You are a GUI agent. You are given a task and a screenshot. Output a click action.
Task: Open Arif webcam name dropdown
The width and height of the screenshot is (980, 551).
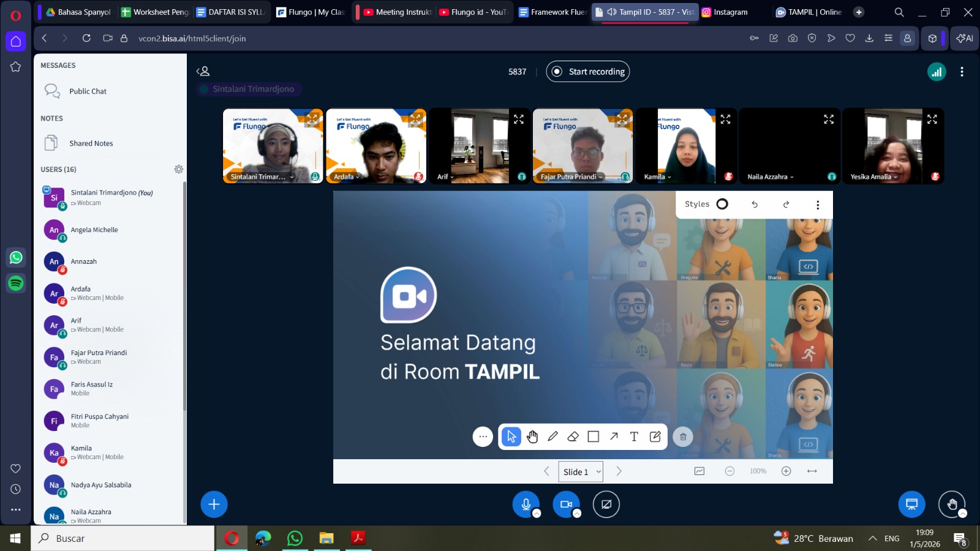pyautogui.click(x=445, y=177)
